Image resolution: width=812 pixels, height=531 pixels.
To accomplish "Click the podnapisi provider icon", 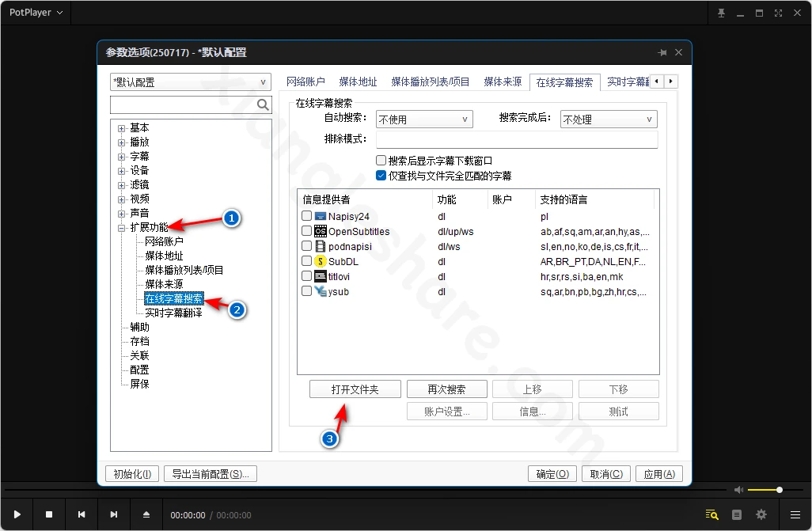I will tap(320, 246).
